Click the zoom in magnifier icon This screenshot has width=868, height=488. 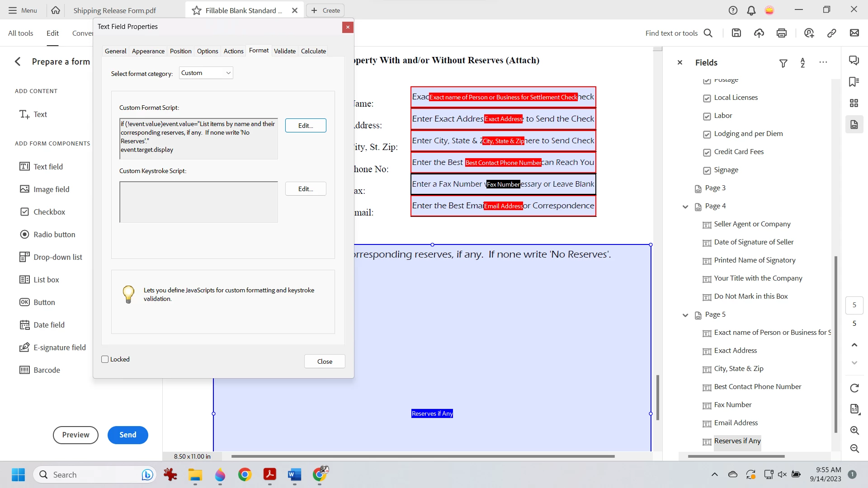point(854,430)
